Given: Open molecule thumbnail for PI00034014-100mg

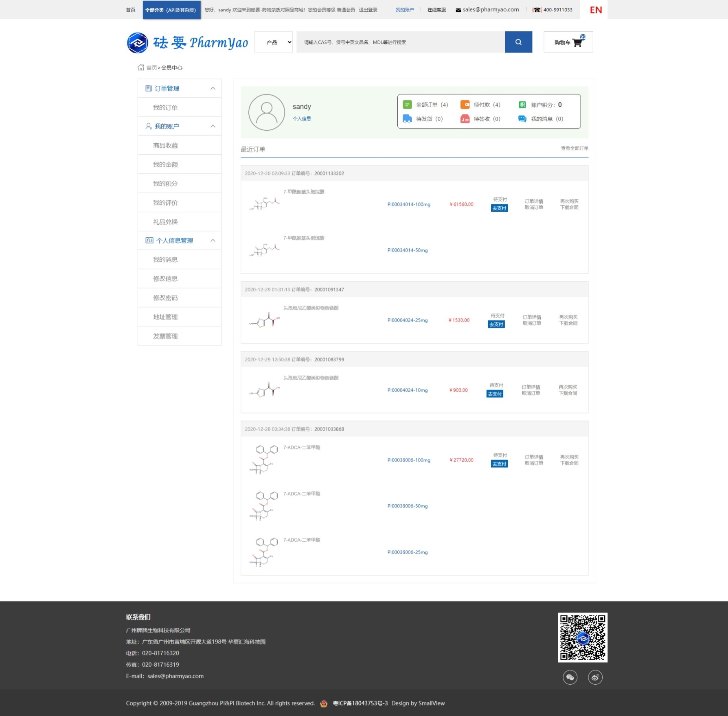Looking at the screenshot, I should (264, 204).
